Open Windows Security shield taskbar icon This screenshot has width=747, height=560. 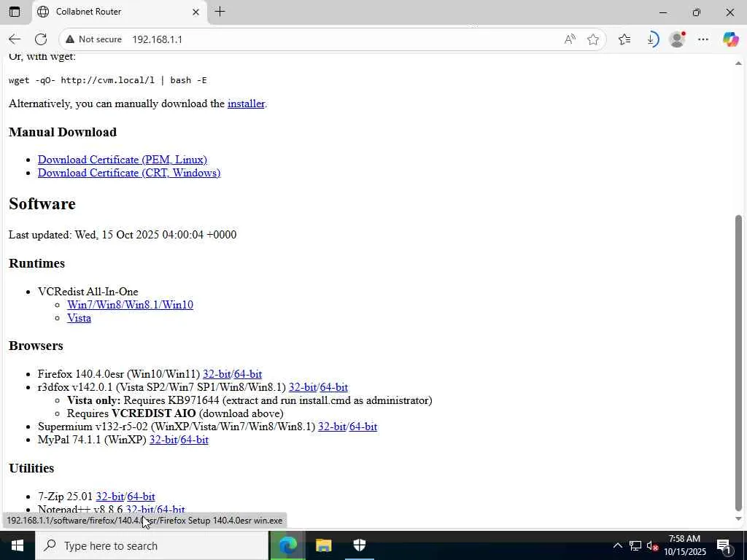tap(359, 545)
